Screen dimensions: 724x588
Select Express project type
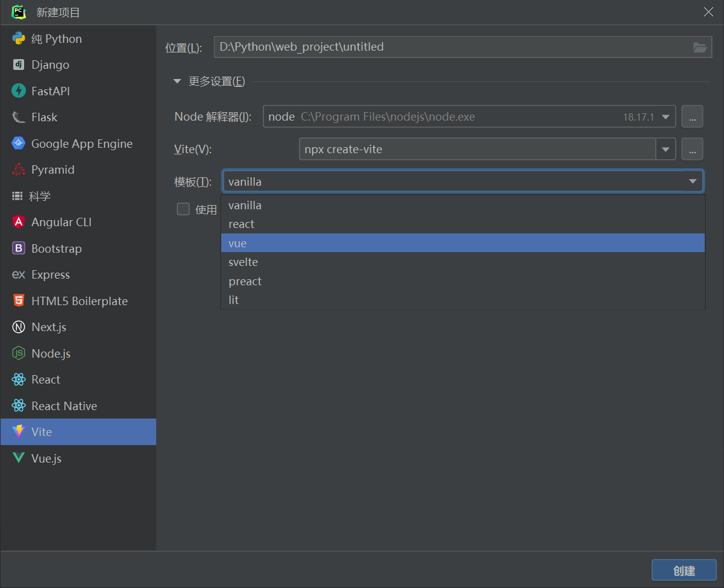click(78, 274)
